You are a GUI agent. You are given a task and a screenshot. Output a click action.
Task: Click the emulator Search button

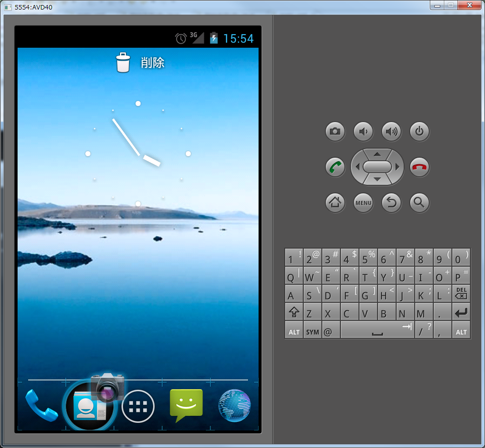pos(419,202)
